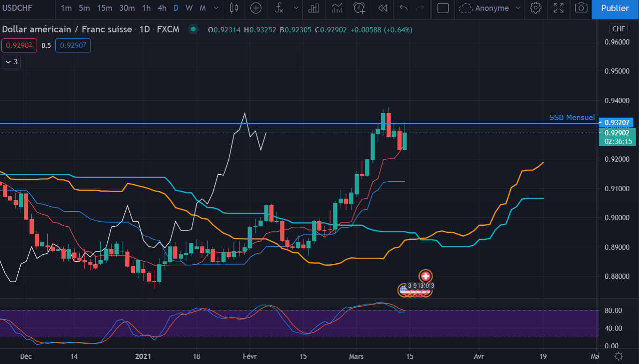Click the FXCM broker label in legend
Image resolution: width=639 pixels, height=364 pixels.
point(168,30)
